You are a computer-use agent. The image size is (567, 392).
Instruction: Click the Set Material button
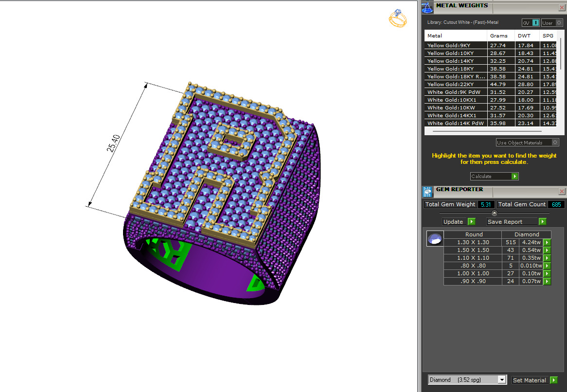coord(534,380)
